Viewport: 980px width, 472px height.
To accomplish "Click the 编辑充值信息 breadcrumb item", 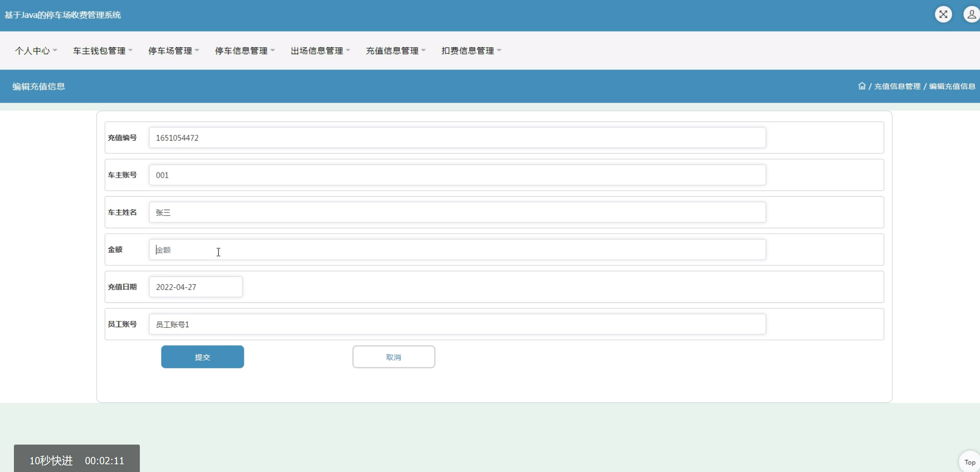I will 952,86.
